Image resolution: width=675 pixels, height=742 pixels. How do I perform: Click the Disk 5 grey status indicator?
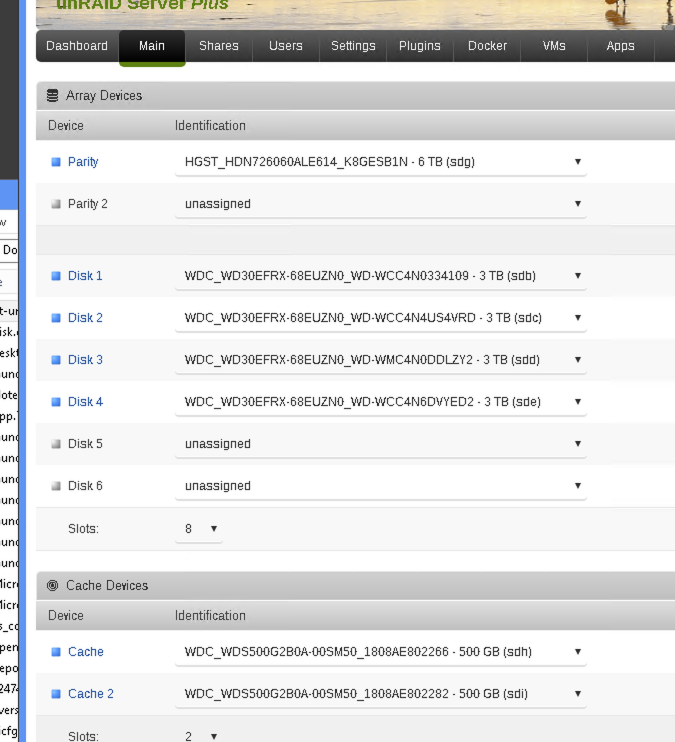(x=56, y=444)
